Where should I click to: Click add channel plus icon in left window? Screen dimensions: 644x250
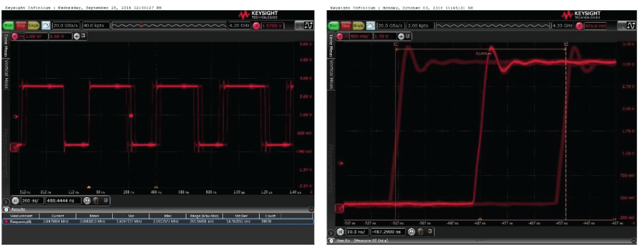pos(76,36)
